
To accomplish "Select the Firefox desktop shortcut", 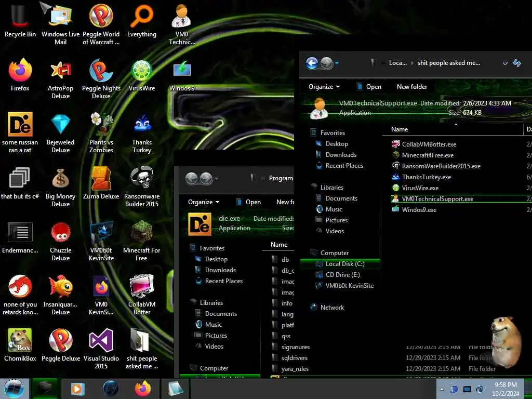I will click(x=20, y=75).
